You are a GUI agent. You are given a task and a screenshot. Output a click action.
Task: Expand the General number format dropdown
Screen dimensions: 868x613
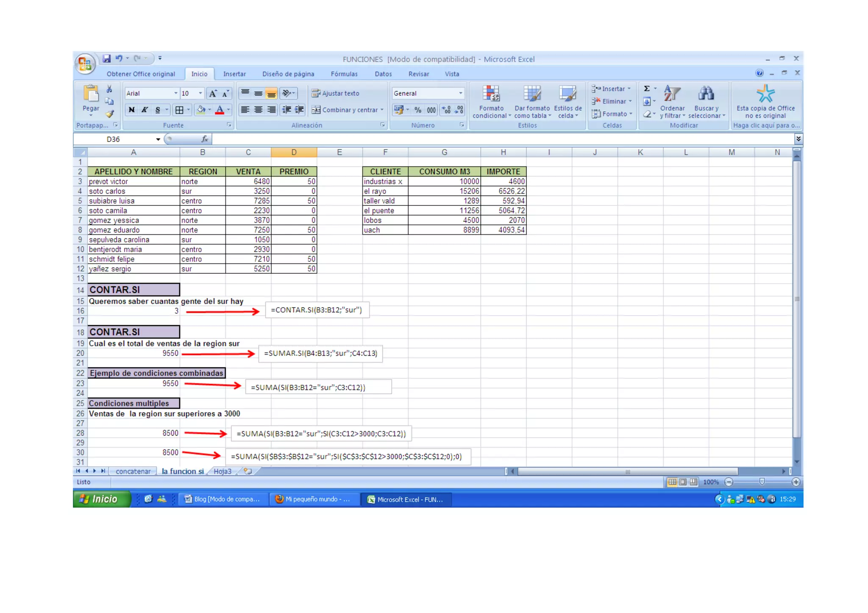(x=460, y=93)
